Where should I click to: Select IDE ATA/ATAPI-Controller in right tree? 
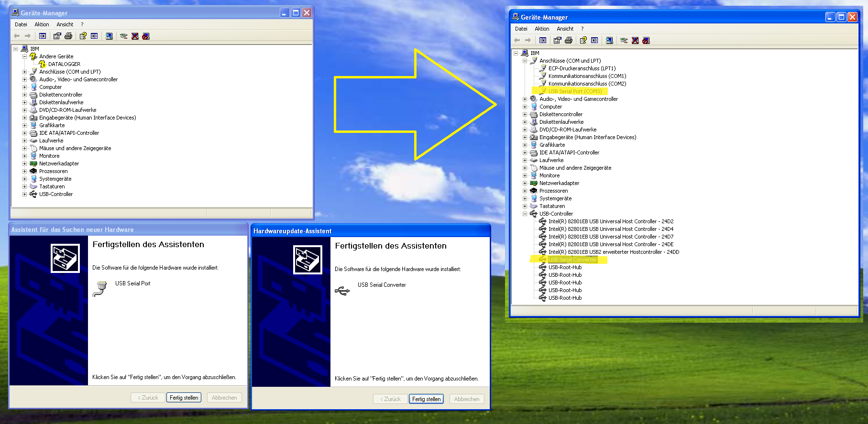coord(569,152)
